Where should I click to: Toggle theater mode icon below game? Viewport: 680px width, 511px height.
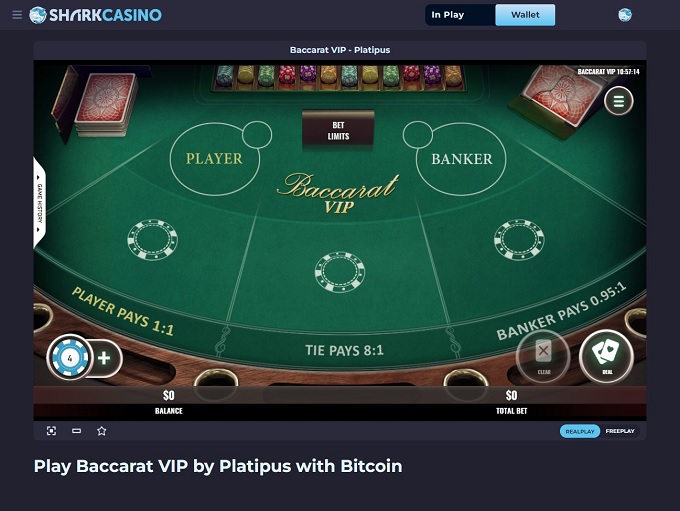pos(76,431)
